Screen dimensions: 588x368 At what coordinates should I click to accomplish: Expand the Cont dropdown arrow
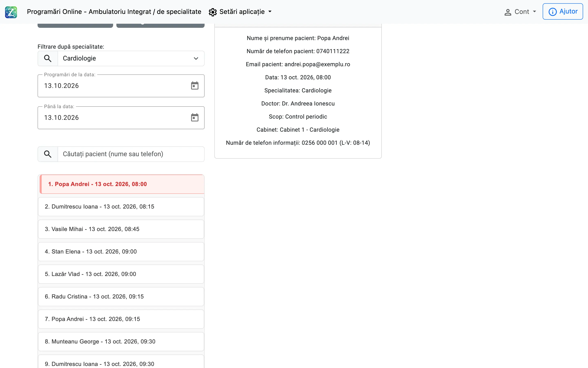(534, 12)
